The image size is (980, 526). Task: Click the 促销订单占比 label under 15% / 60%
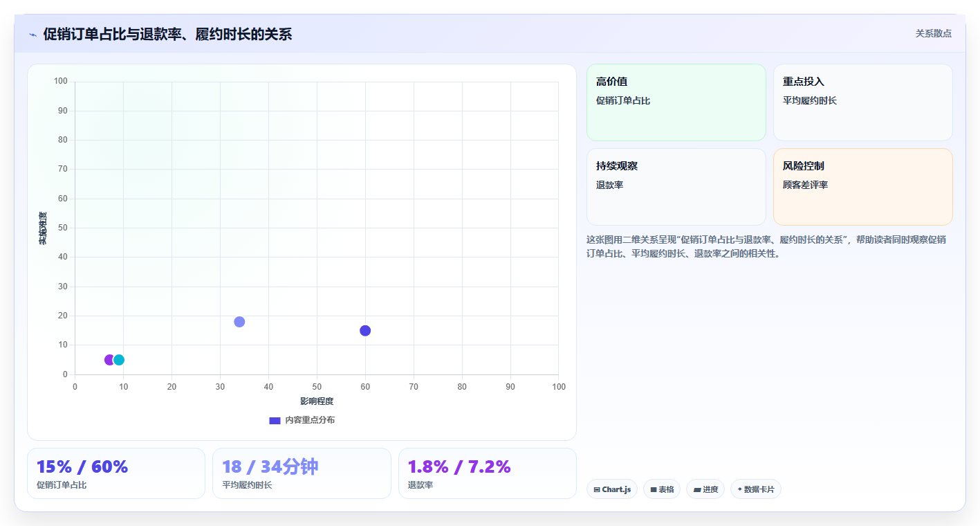(62, 485)
